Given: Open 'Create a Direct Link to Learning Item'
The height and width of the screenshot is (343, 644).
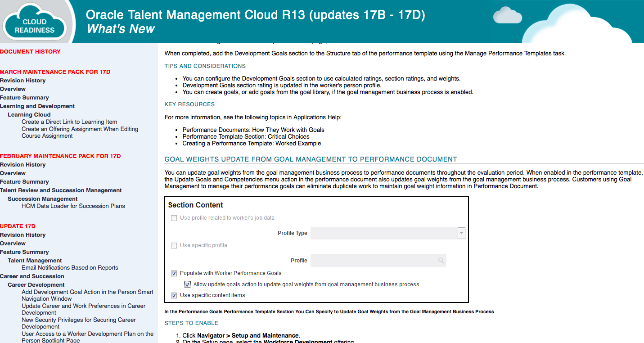Looking at the screenshot, I should [x=69, y=122].
